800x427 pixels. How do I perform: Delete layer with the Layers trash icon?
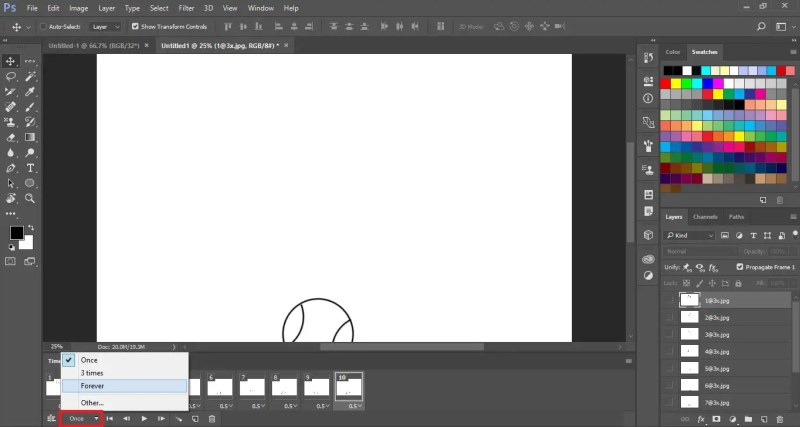pos(781,419)
